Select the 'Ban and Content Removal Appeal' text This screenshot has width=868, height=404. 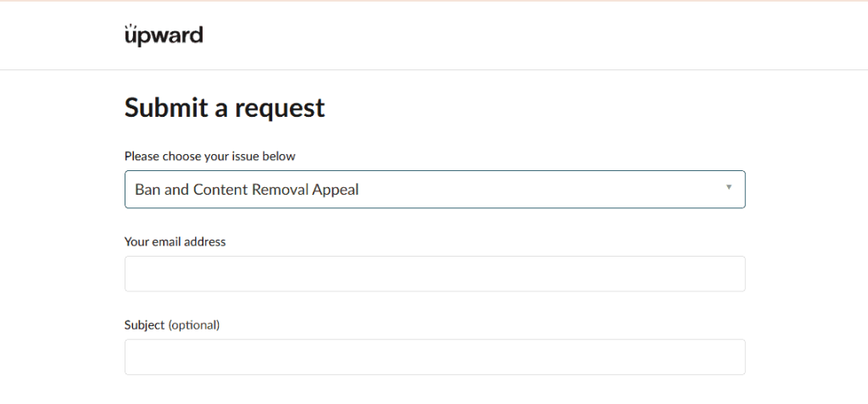[x=247, y=190]
